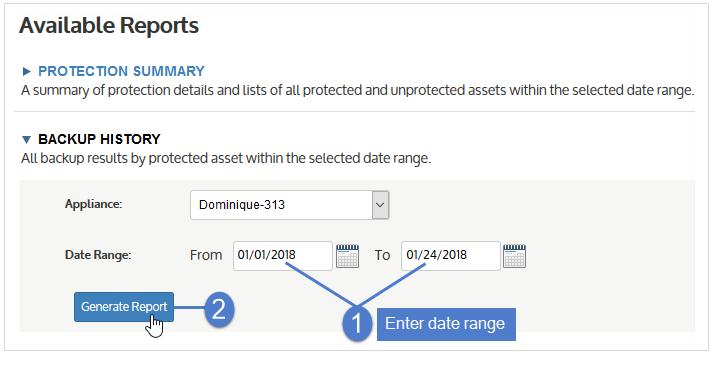Click the numbered callout circle 1
This screenshot has width=727, height=368.
[357, 324]
